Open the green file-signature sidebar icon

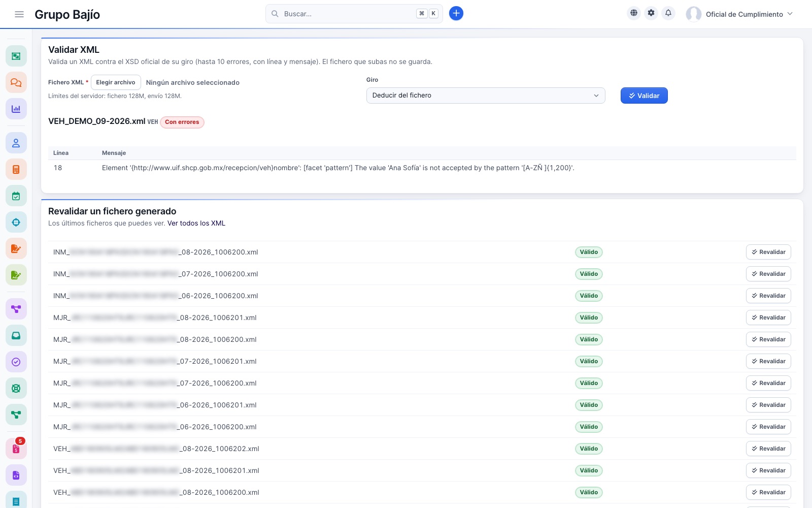16,275
